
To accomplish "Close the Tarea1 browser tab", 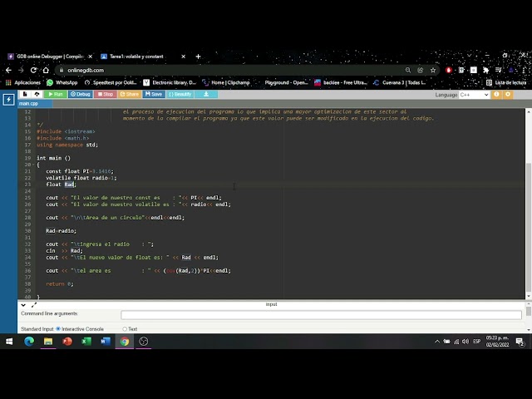I will 183,57.
